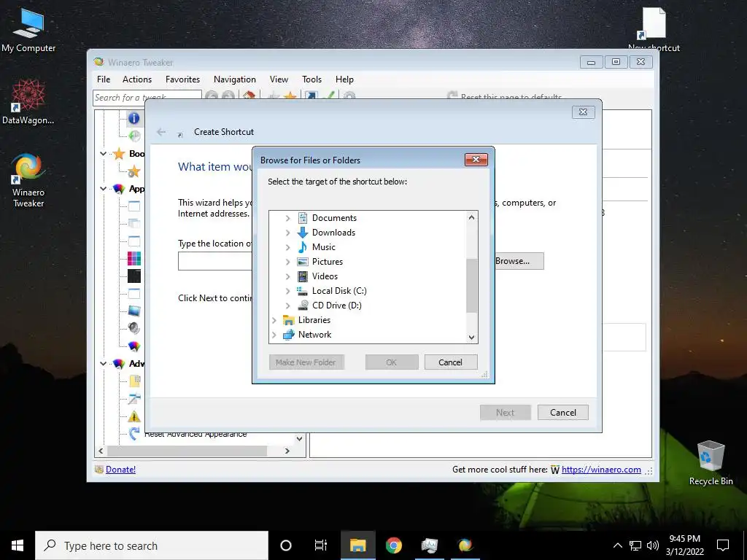Image resolution: width=747 pixels, height=560 pixels.
Task: Show hidden system tray icons
Action: tap(617, 545)
